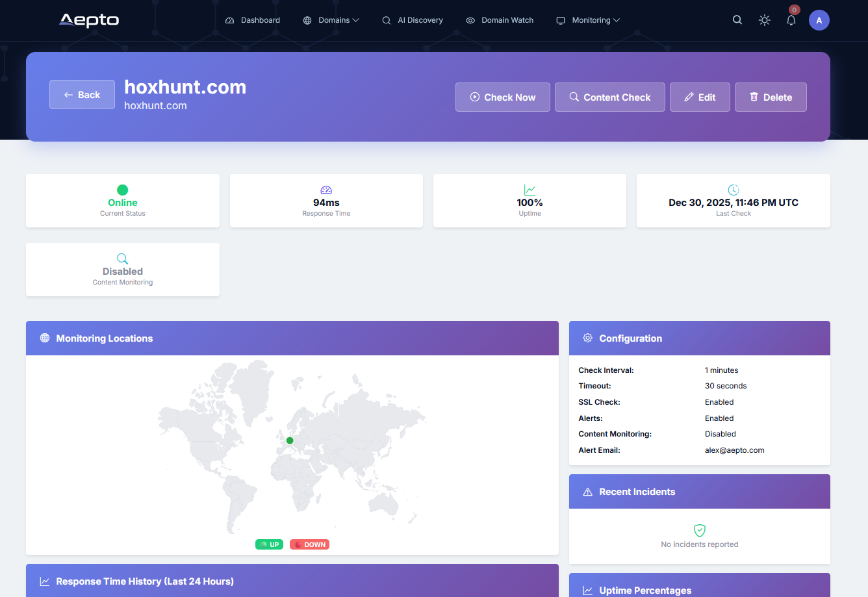Select the UP legend badge below the map
Image resolution: width=868 pixels, height=597 pixels.
pyautogui.click(x=269, y=544)
